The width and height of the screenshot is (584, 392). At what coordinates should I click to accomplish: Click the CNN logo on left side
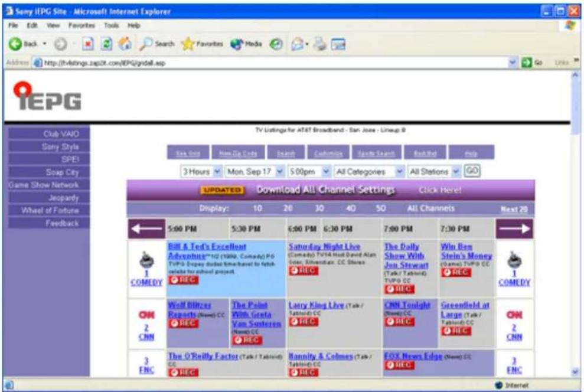pos(146,315)
